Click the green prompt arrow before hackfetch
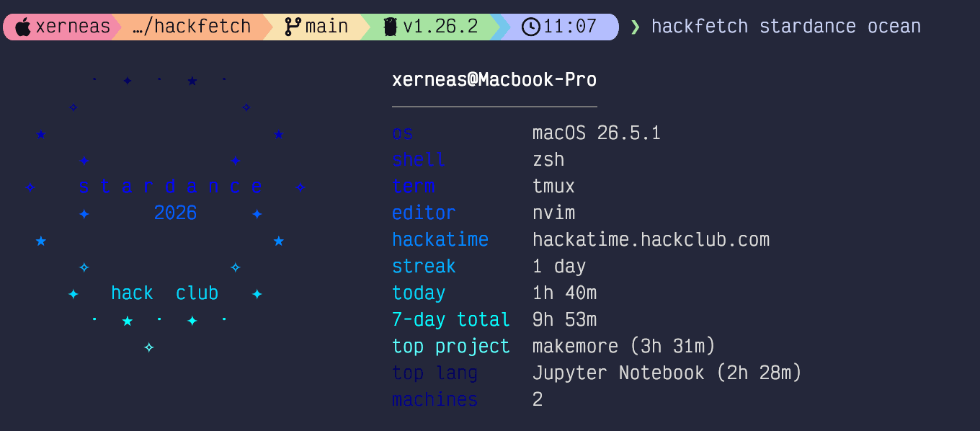 (x=635, y=27)
